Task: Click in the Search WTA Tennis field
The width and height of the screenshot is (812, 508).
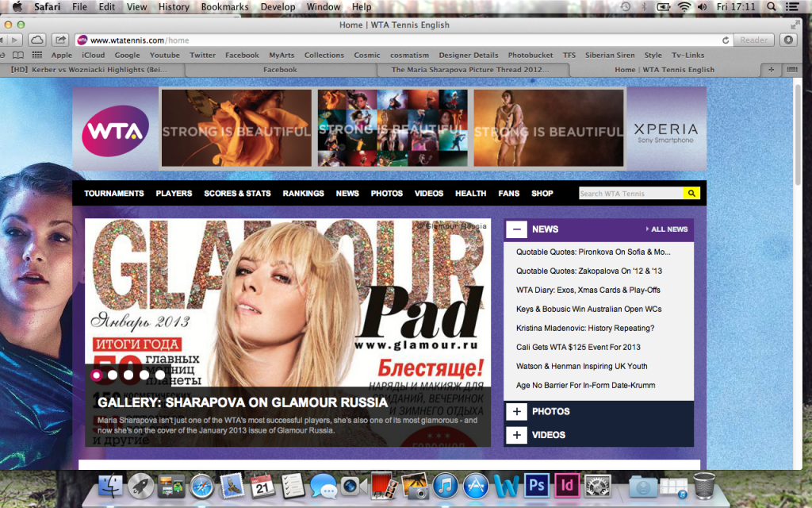Action: coord(630,194)
